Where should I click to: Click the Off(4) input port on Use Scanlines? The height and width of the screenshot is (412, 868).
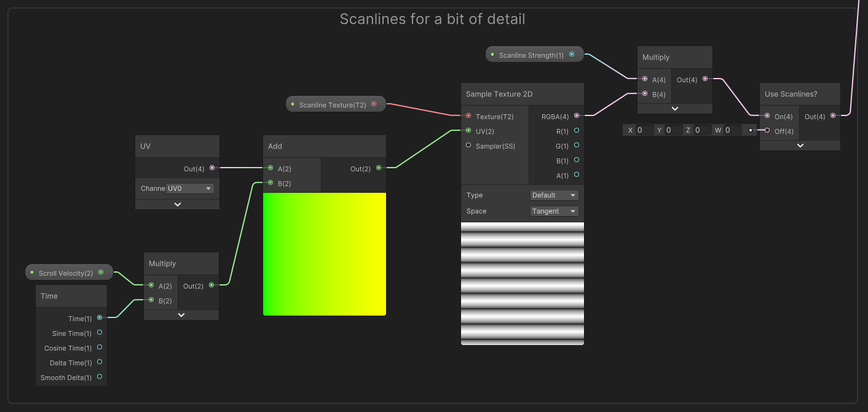[767, 131]
